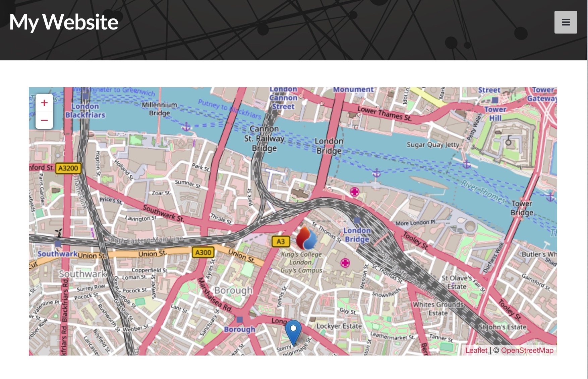Viewport: 588px width, 379px height.
Task: Click the London Blackfriars station square icon
Action: click(85, 97)
